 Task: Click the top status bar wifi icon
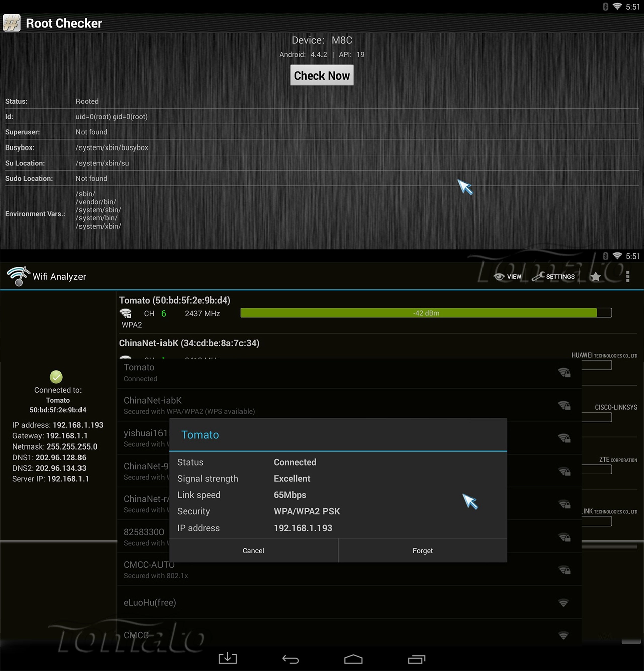[617, 7]
